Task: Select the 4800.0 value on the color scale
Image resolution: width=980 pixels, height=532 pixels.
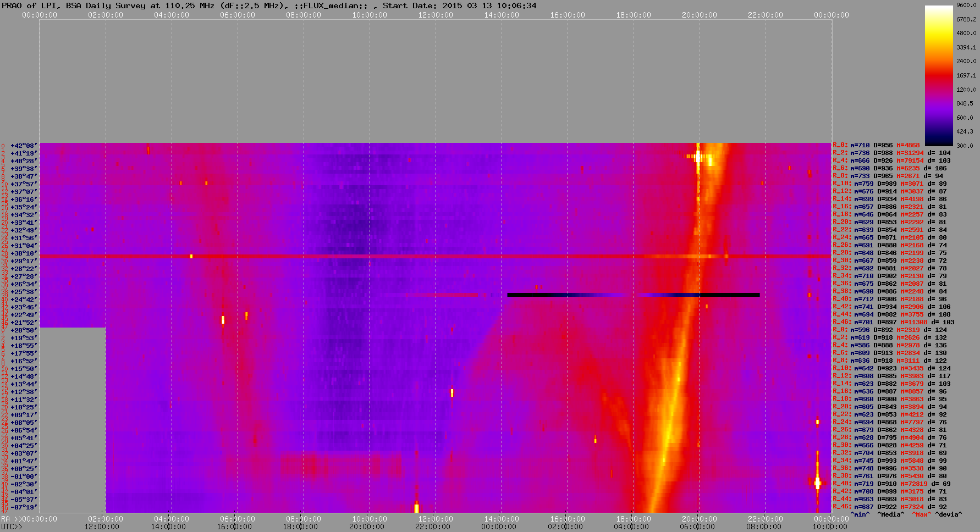Action: [x=966, y=33]
